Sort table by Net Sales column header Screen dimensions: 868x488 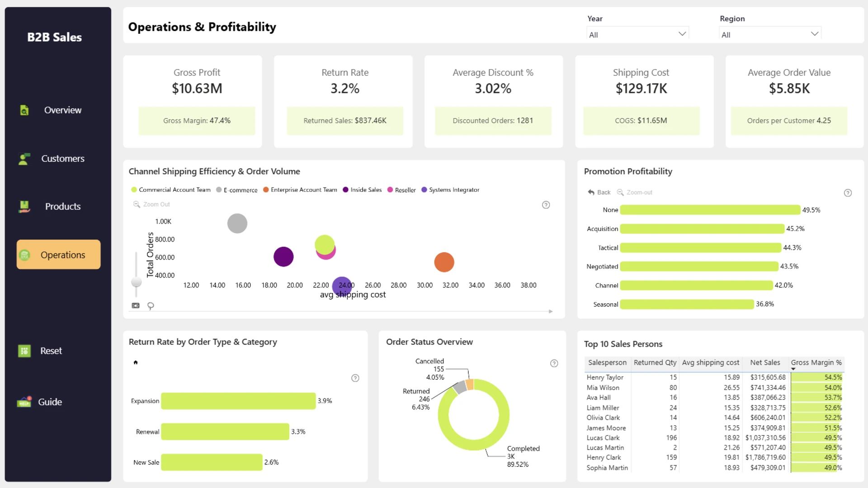point(765,362)
